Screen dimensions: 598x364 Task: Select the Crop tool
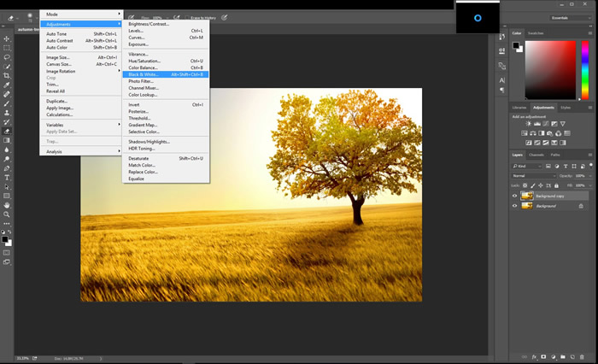click(x=7, y=75)
